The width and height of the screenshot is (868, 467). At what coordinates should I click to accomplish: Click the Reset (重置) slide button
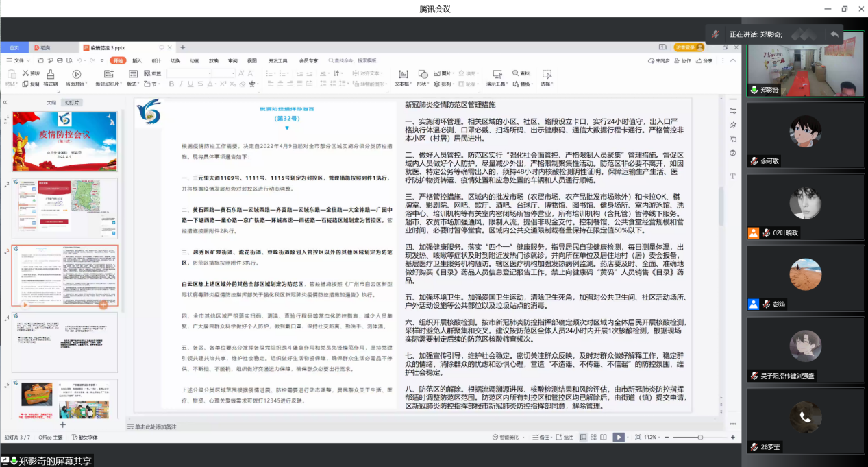(x=152, y=73)
